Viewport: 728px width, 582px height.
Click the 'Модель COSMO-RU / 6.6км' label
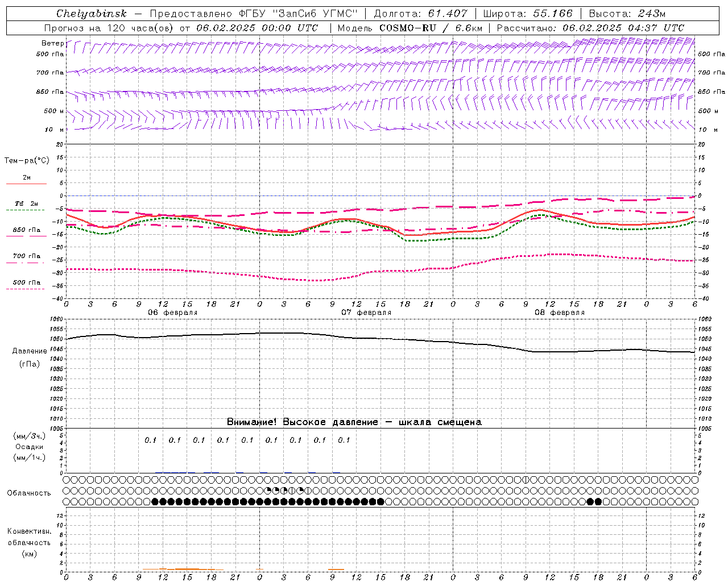(410, 28)
